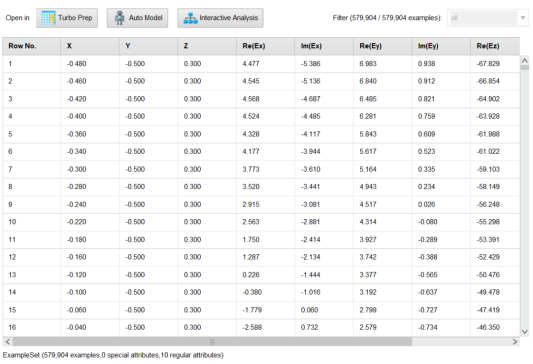The image size is (533, 364).
Task: Select Re(Ey) value 2.579
Action: tap(368, 327)
